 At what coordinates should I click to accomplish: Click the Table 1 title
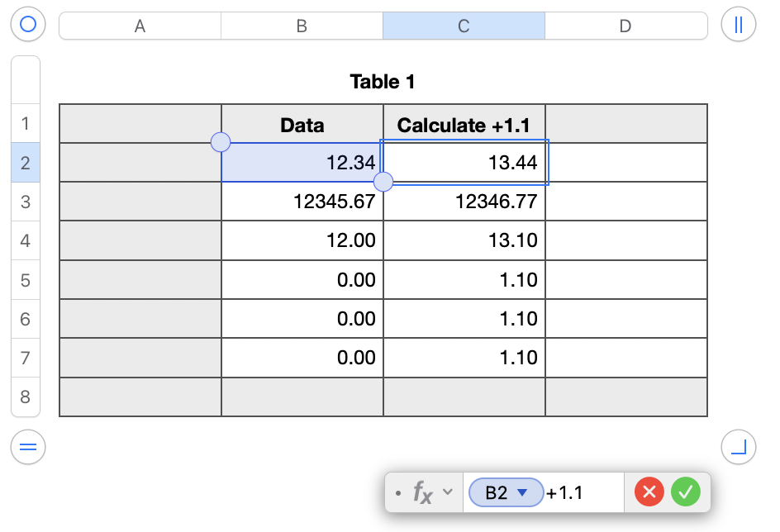382,82
